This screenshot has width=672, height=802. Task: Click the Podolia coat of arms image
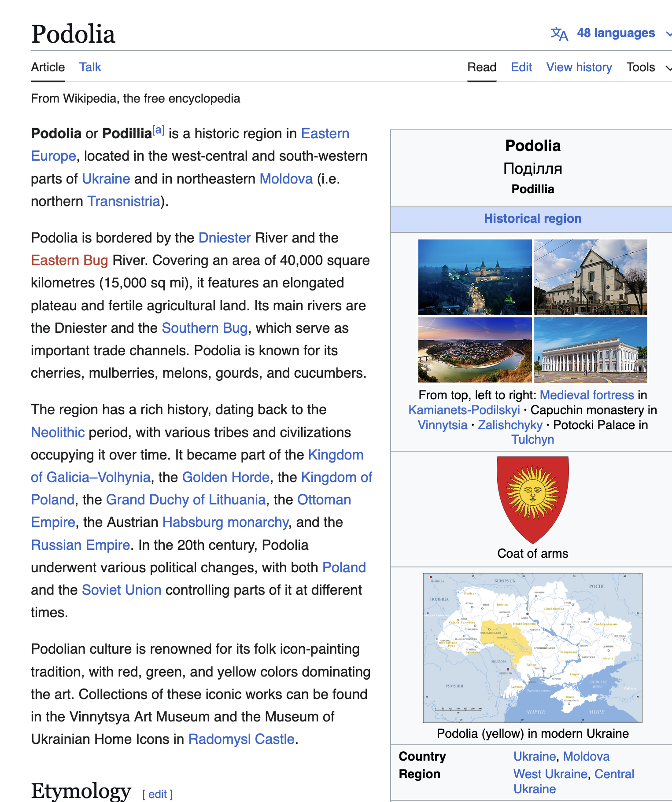pos(532,500)
